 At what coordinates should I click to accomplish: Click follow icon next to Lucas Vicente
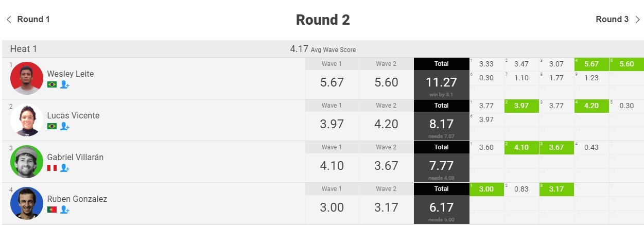coord(65,126)
